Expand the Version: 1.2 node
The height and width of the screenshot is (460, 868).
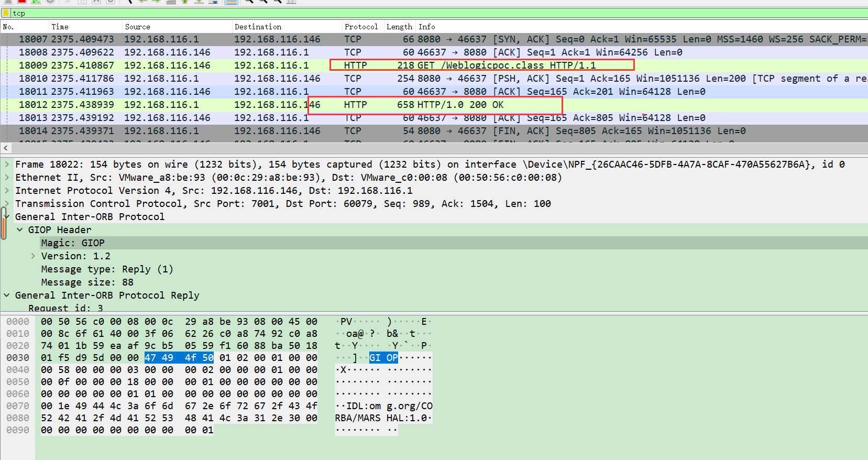33,256
